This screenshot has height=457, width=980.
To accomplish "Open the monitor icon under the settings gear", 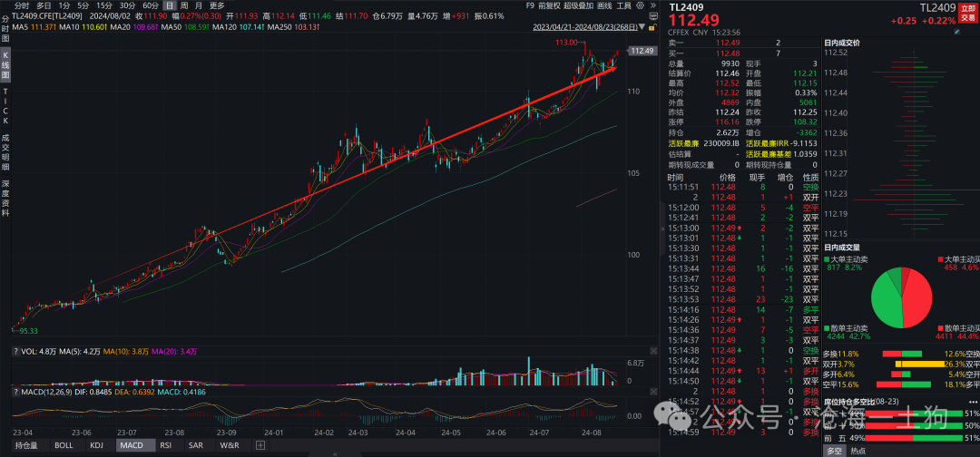I will tap(653, 16).
